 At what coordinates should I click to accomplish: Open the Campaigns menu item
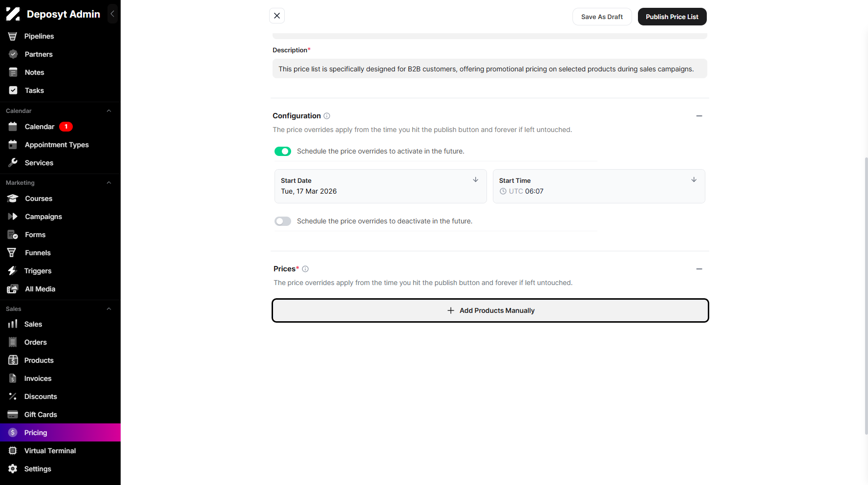click(x=60, y=217)
